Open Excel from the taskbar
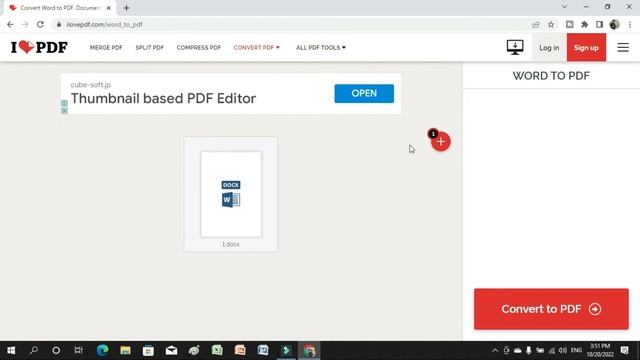The height and width of the screenshot is (360, 640). pos(217,350)
